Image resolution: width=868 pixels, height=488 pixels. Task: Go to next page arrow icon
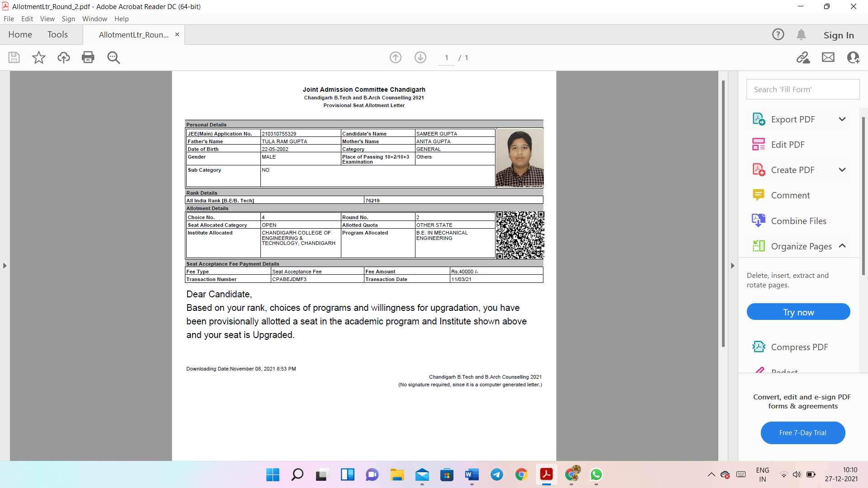coord(420,57)
